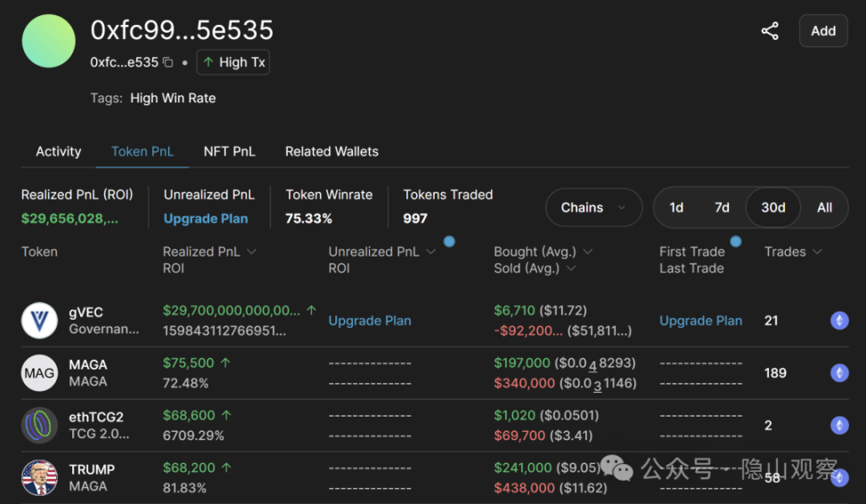Viewport: 866px width, 504px height.
Task: Open the MAGA token logo
Action: (39, 372)
